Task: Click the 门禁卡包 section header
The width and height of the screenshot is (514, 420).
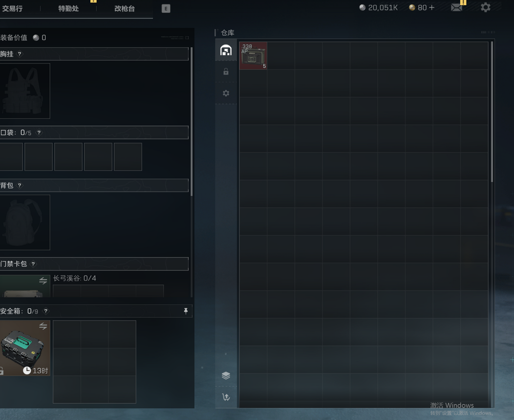Action: (94, 264)
